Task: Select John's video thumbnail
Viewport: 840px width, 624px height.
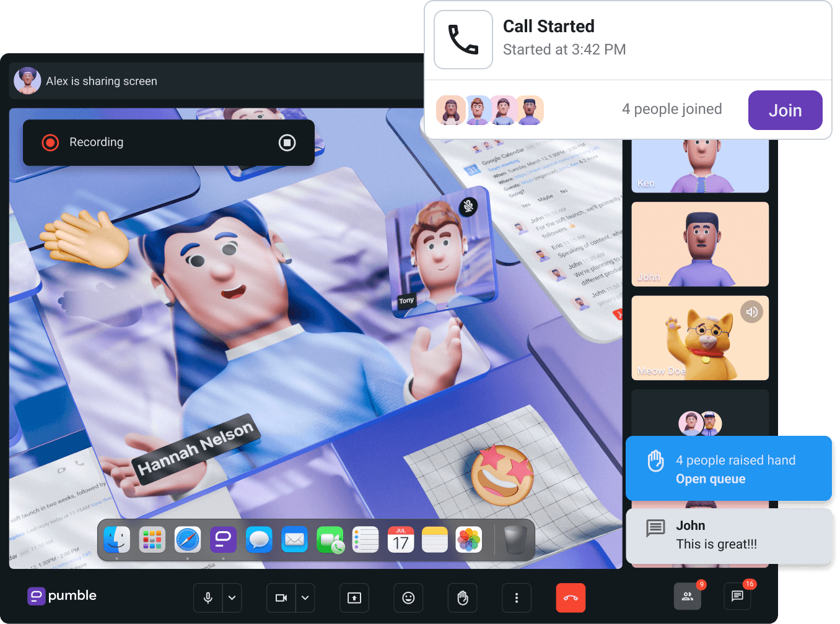Action: [x=700, y=244]
